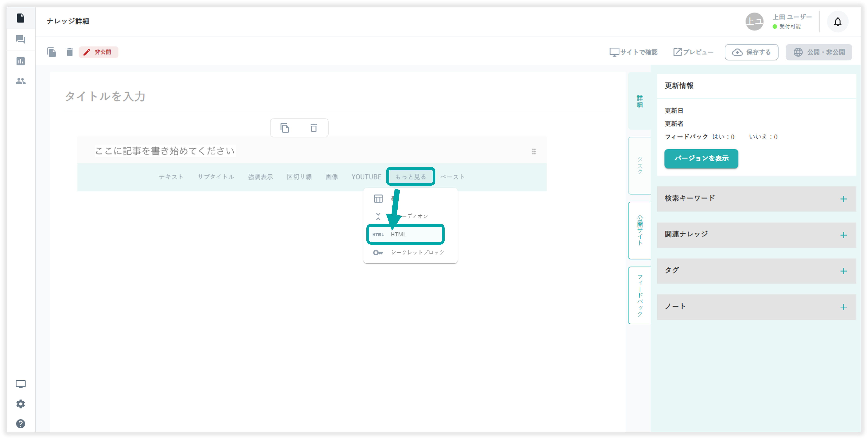868x439 pixels.
Task: Open the chat icon in left sidebar
Action: [21, 39]
